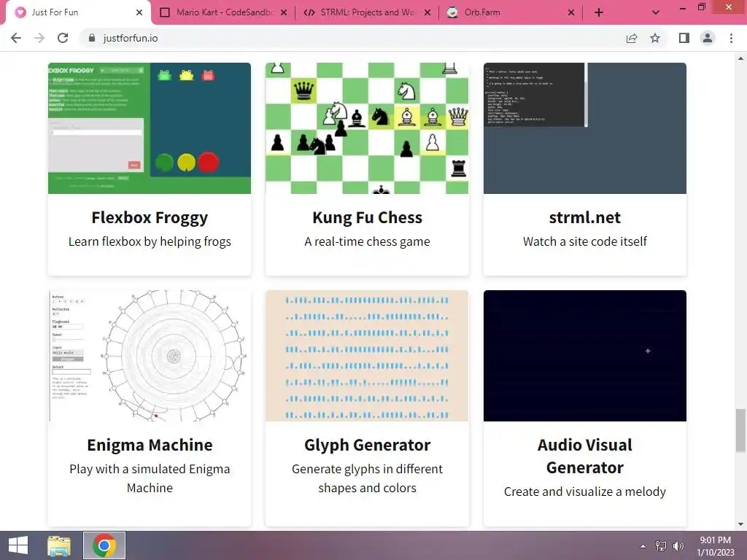Close the Mario Kart tab
The width and height of the screenshot is (747, 560).
click(284, 12)
